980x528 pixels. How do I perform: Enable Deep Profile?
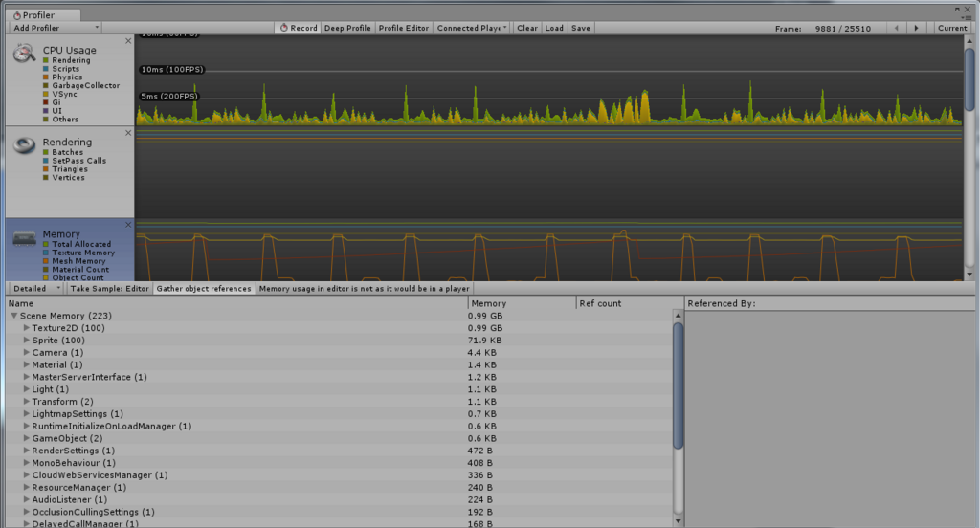tap(347, 28)
